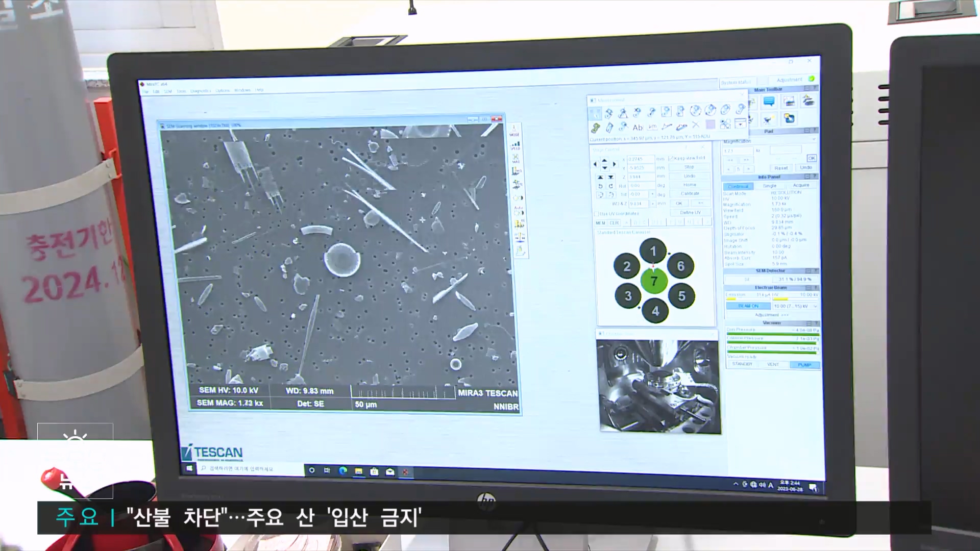This screenshot has width=980, height=551.
Task: Select the Ab text annotation tool
Action: 638,128
